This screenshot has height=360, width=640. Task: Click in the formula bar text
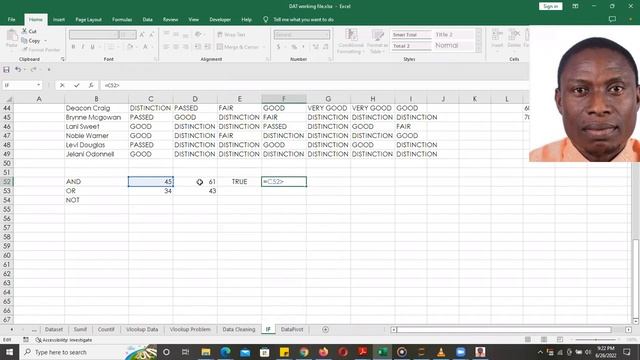pyautogui.click(x=112, y=85)
